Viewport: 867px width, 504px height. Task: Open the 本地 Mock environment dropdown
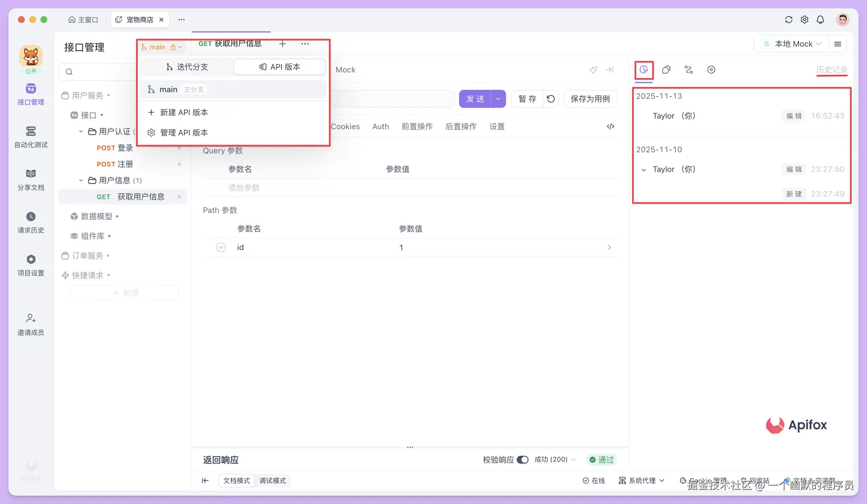(x=791, y=43)
